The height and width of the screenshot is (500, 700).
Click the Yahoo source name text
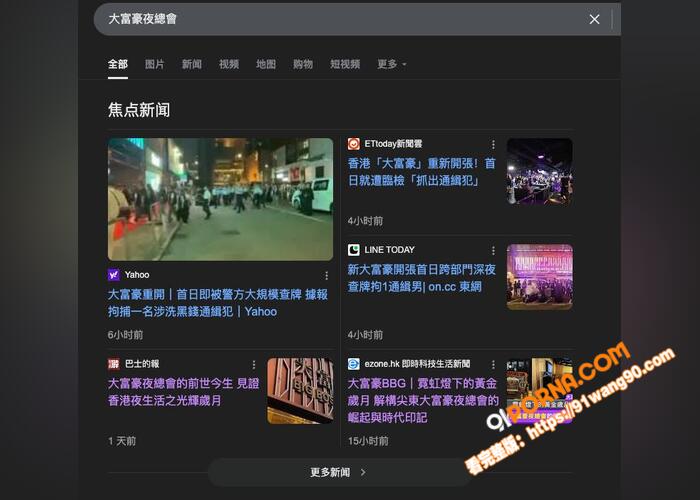coord(137,275)
